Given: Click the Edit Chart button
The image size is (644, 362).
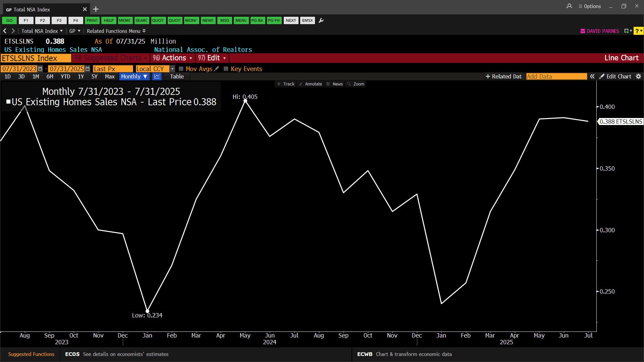Looking at the screenshot, I should click(x=615, y=76).
